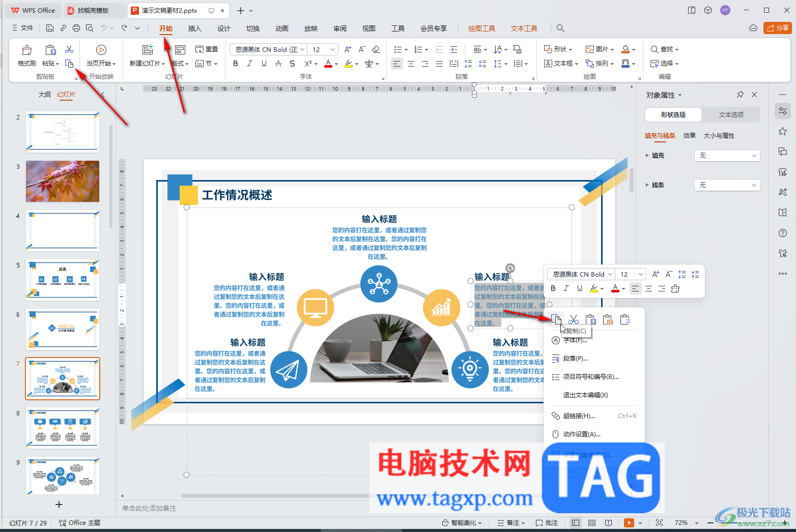Click the sidebar settings sliders icon

click(783, 111)
